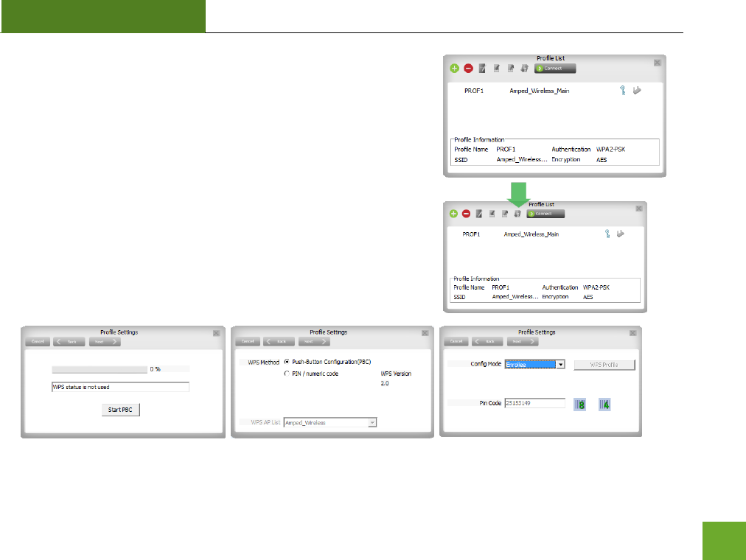Click Export profile icon in lower Profile List

point(505,214)
